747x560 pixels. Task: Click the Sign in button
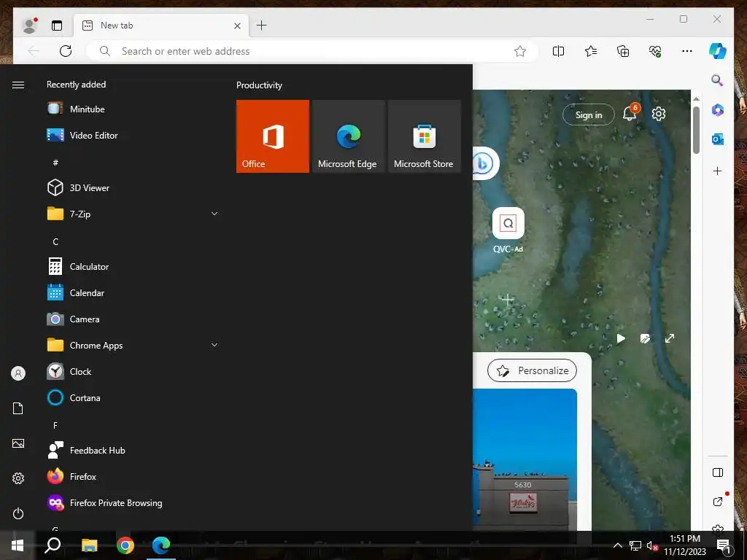pyautogui.click(x=589, y=114)
